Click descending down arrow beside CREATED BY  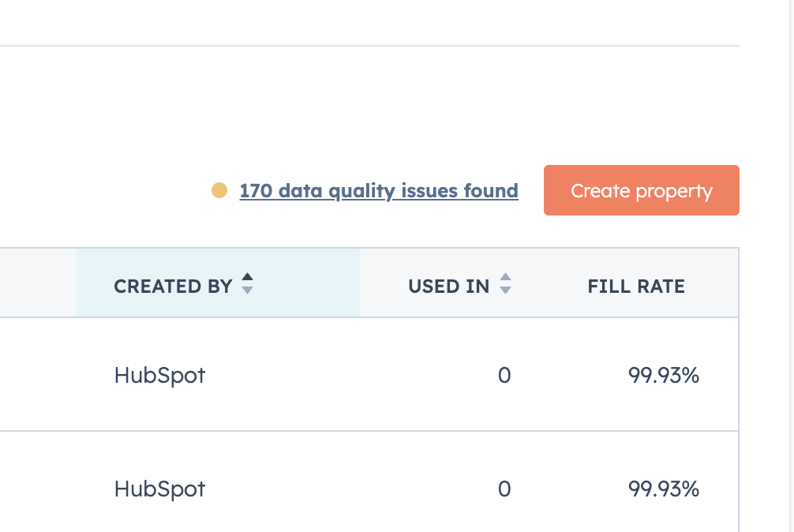coord(247,291)
